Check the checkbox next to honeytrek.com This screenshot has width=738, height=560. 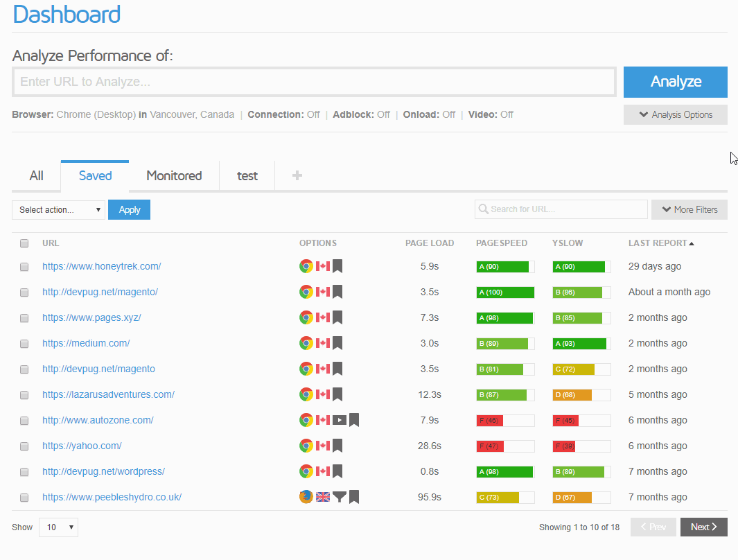24,266
